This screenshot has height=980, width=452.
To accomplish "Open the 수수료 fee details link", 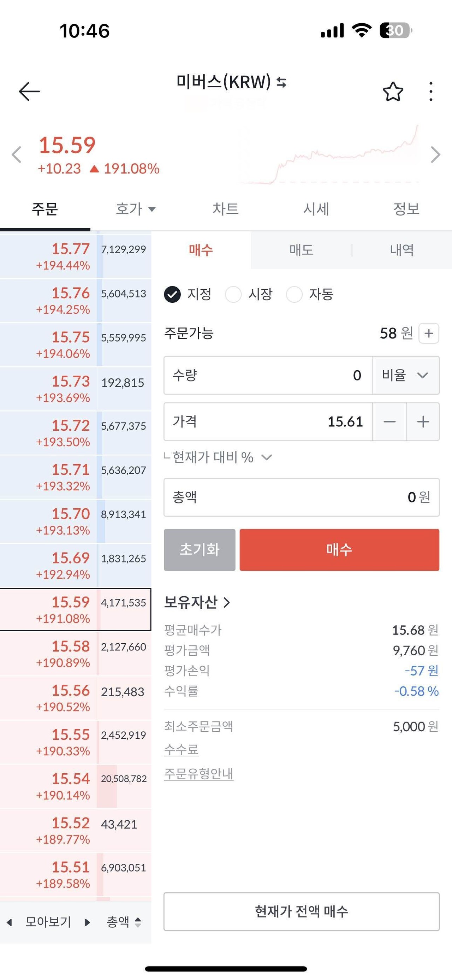I will [x=182, y=750].
